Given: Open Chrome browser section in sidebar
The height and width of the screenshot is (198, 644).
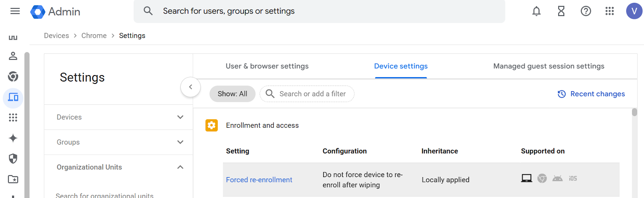Looking at the screenshot, I should pos(13,76).
